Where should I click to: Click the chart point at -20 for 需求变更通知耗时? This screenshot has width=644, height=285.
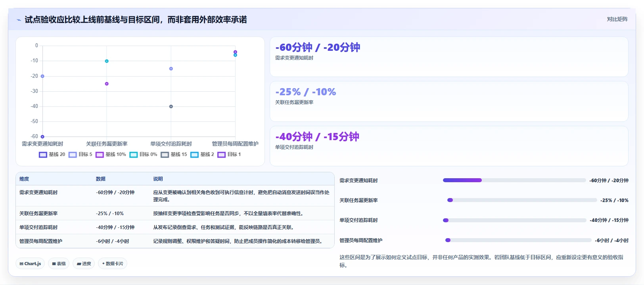tap(42, 76)
